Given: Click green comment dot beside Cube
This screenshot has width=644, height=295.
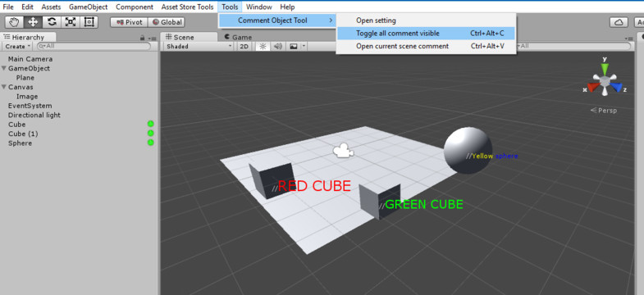Looking at the screenshot, I should click(150, 124).
